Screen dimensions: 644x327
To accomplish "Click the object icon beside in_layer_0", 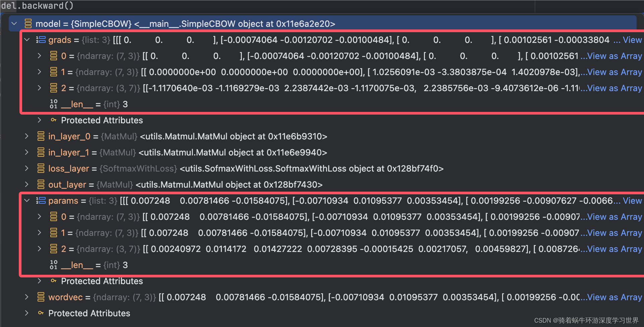I will click(x=41, y=136).
